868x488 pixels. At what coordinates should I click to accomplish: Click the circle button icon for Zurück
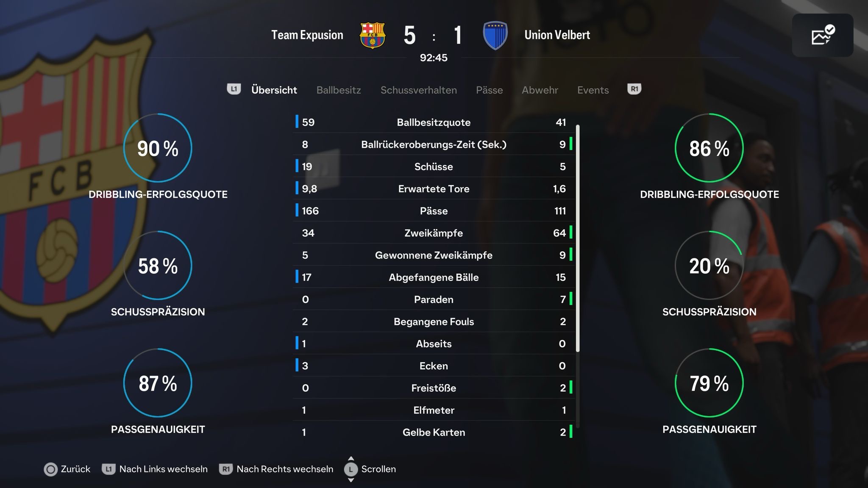point(51,469)
